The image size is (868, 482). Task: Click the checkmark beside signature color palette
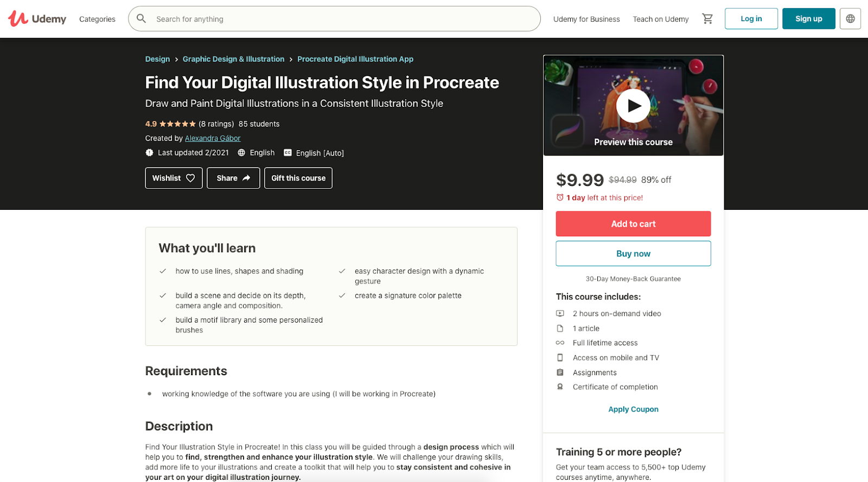[342, 295]
